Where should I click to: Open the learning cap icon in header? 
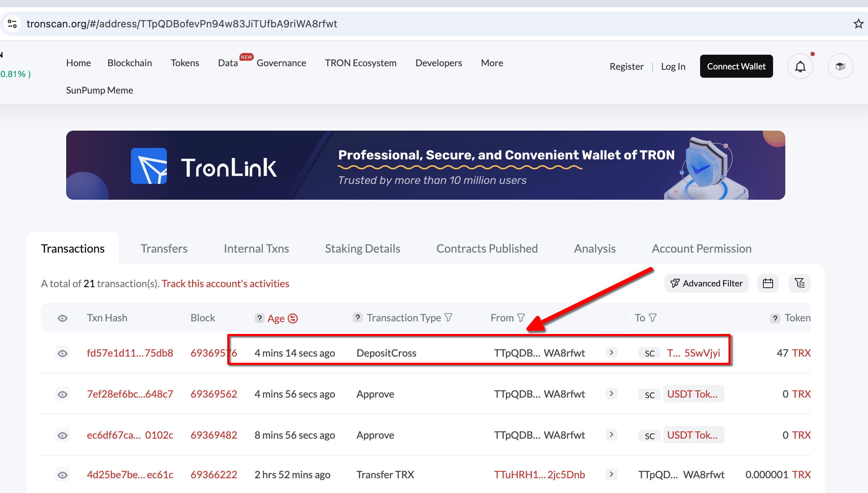click(840, 67)
